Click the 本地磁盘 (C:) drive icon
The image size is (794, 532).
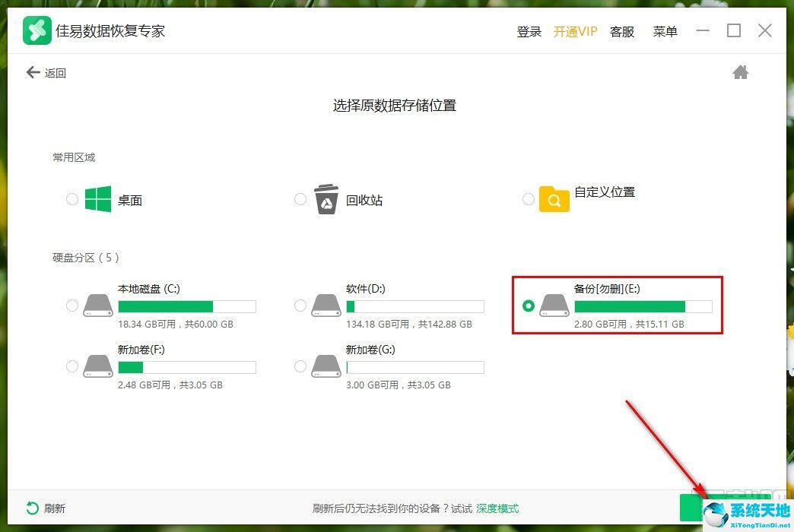pos(97,305)
